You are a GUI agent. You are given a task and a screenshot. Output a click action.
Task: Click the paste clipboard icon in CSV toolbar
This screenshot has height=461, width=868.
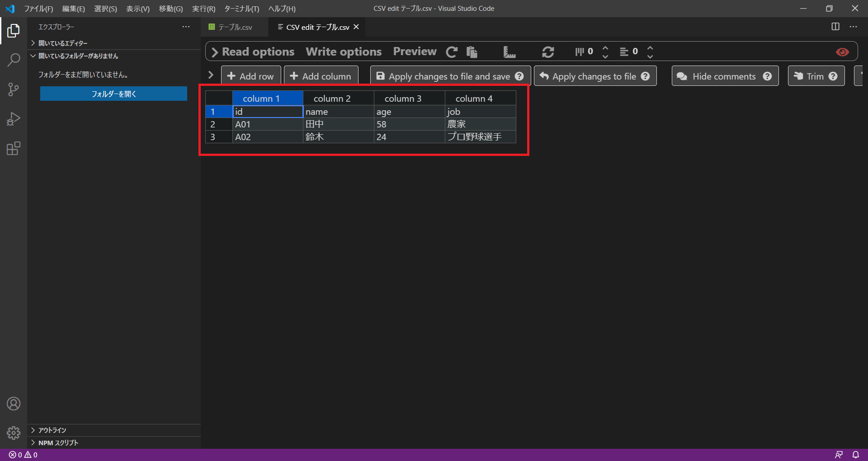click(x=472, y=52)
